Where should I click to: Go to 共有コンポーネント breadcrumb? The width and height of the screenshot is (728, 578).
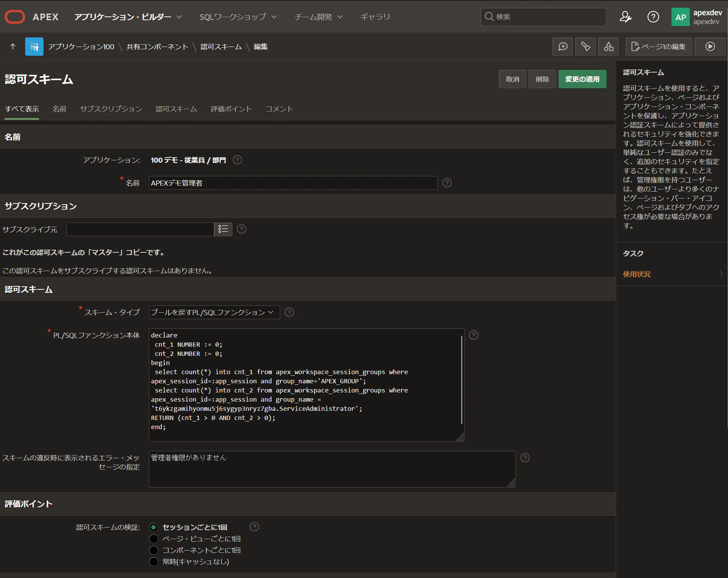point(157,47)
